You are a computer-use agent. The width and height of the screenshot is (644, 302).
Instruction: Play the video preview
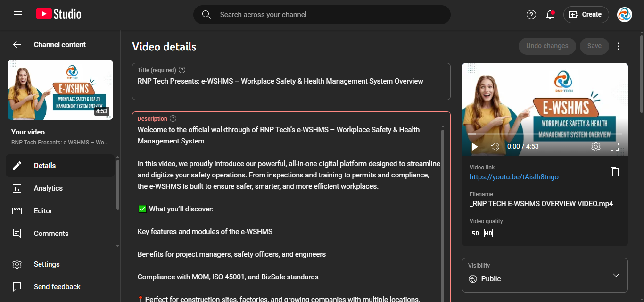(x=475, y=147)
